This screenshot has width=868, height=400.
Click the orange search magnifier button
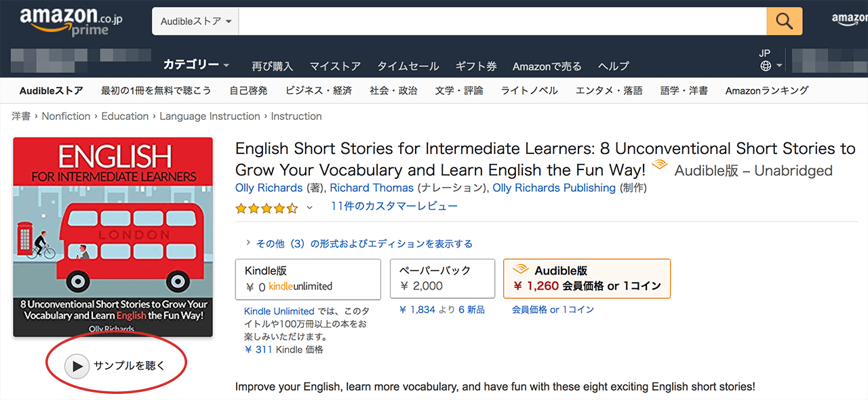point(785,21)
